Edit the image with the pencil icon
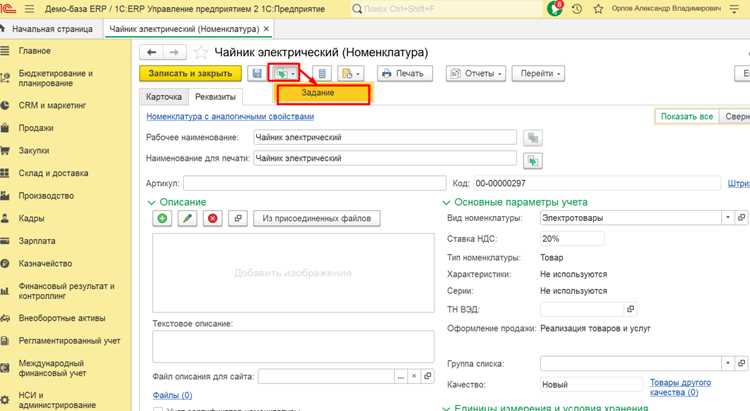 click(x=188, y=218)
